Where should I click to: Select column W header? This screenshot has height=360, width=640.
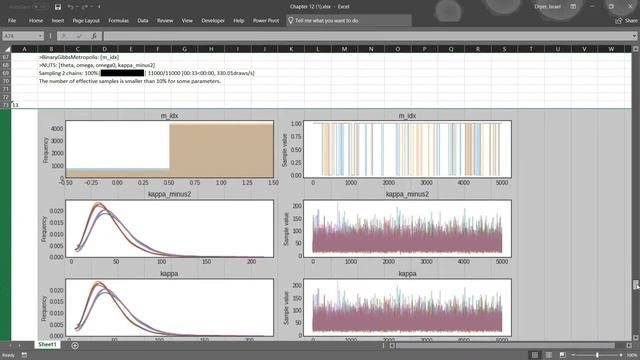(x=611, y=49)
